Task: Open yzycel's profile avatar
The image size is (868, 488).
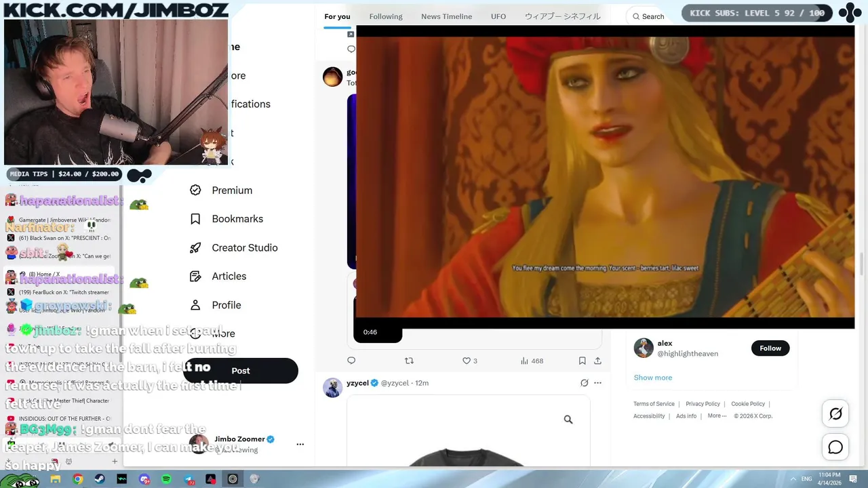Action: [x=332, y=388]
